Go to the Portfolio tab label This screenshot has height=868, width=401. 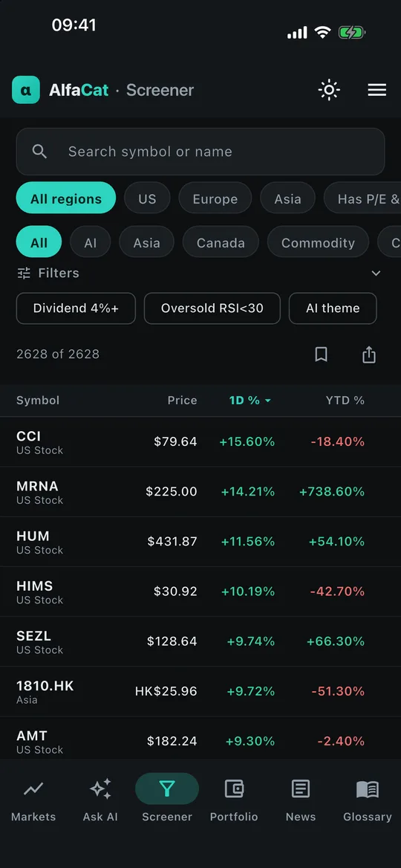pos(234,817)
